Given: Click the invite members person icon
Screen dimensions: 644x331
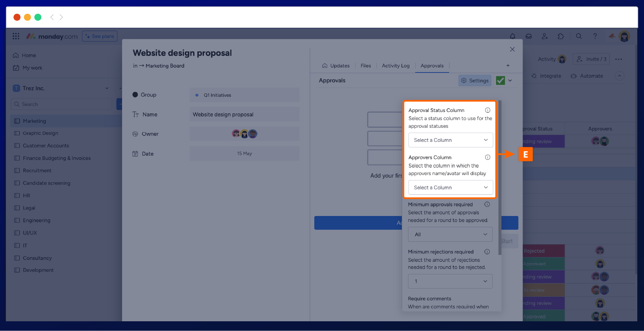Looking at the screenshot, I should [x=545, y=36].
